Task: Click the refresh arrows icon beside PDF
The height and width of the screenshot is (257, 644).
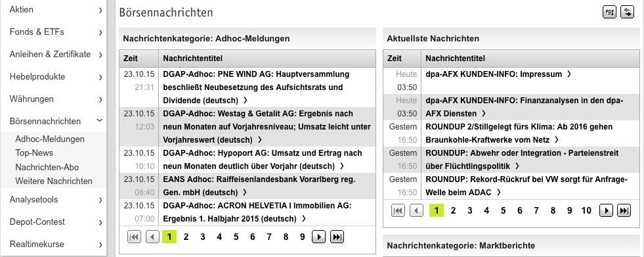Action: [x=627, y=12]
